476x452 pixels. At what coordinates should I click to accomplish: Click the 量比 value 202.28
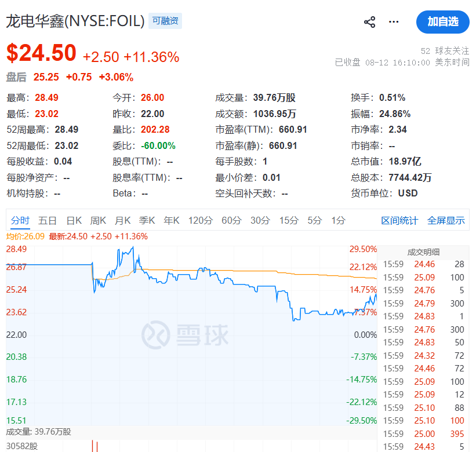point(155,130)
